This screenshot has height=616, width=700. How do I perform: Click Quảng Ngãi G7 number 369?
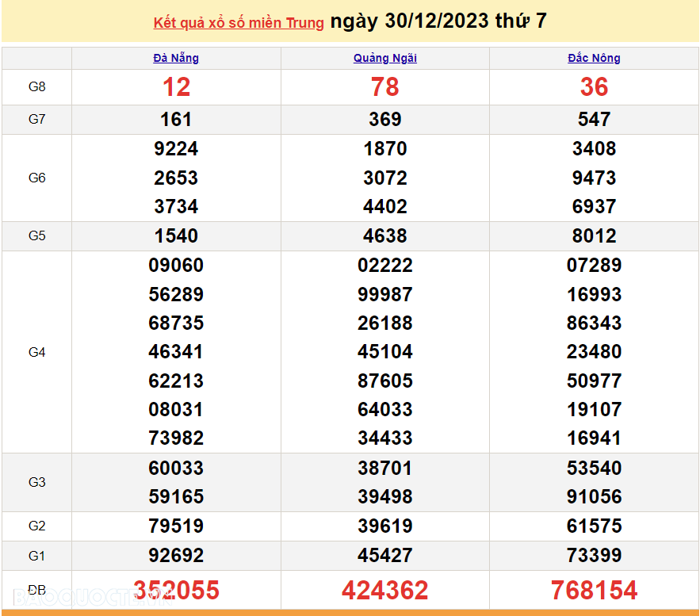point(385,120)
